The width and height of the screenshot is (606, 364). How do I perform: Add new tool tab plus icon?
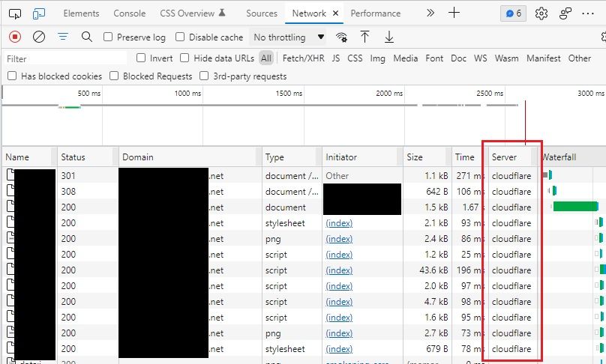454,13
